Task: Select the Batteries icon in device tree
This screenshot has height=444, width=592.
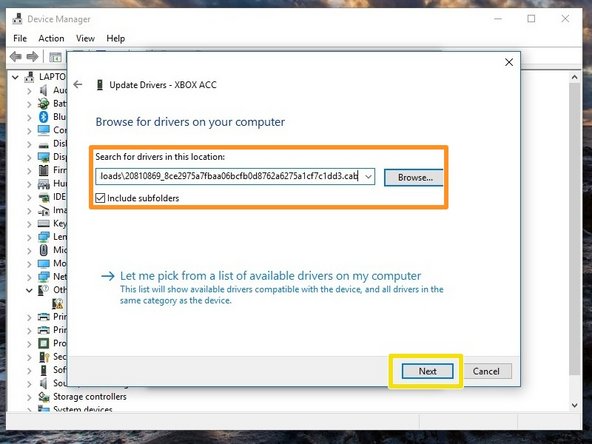Action: pos(43,103)
